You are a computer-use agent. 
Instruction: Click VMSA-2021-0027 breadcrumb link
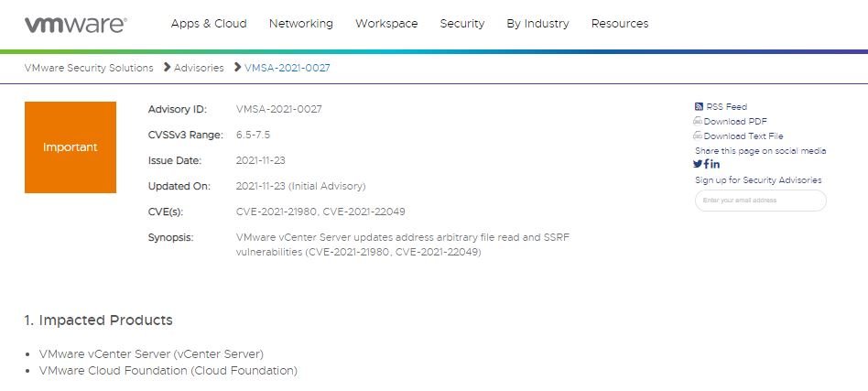pyautogui.click(x=288, y=68)
